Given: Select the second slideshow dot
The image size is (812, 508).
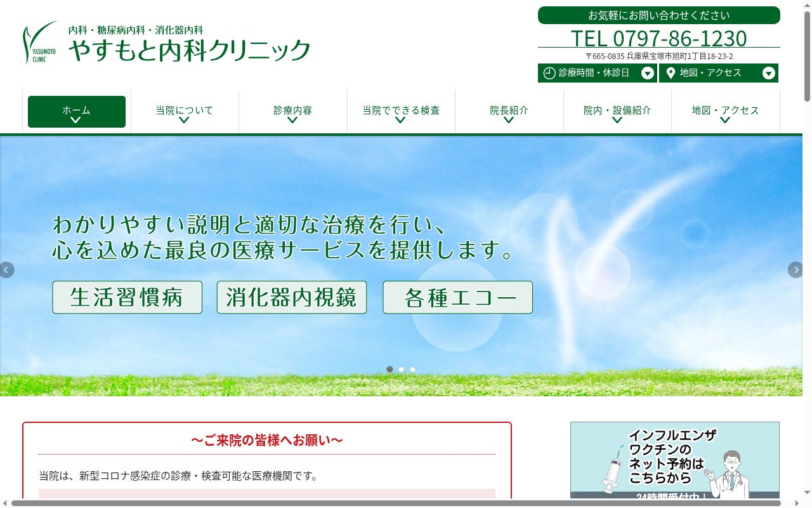Looking at the screenshot, I should click(x=401, y=369).
